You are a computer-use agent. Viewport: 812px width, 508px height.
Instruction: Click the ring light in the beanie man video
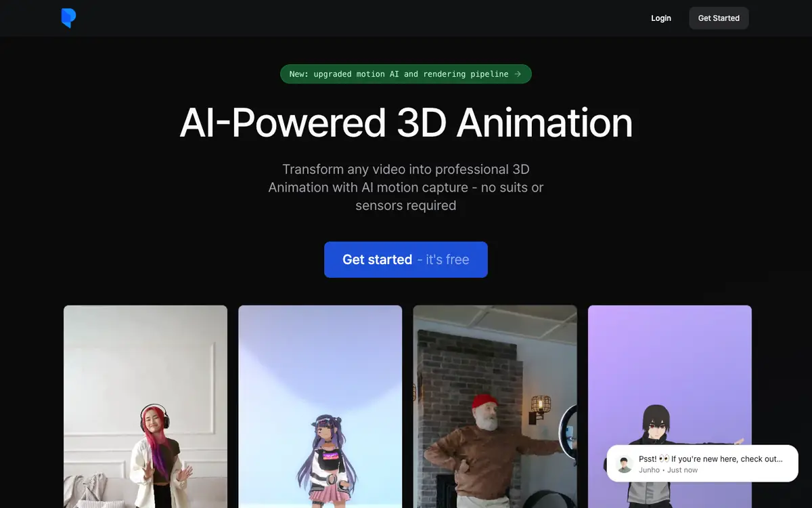coord(567,432)
